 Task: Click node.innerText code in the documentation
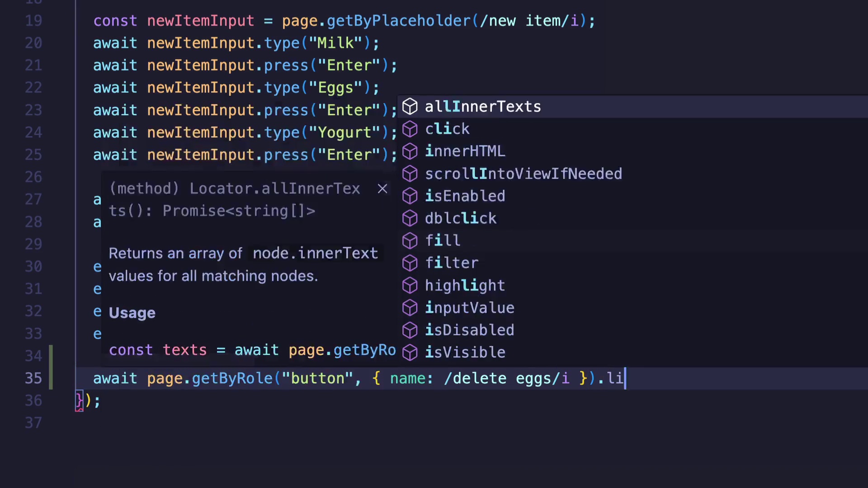[316, 253]
